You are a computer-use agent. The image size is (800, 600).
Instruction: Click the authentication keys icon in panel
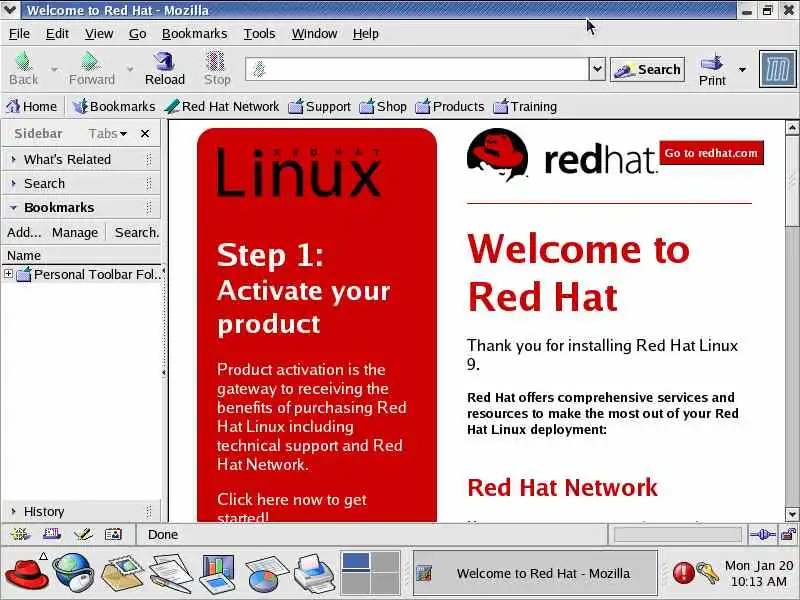click(x=708, y=572)
